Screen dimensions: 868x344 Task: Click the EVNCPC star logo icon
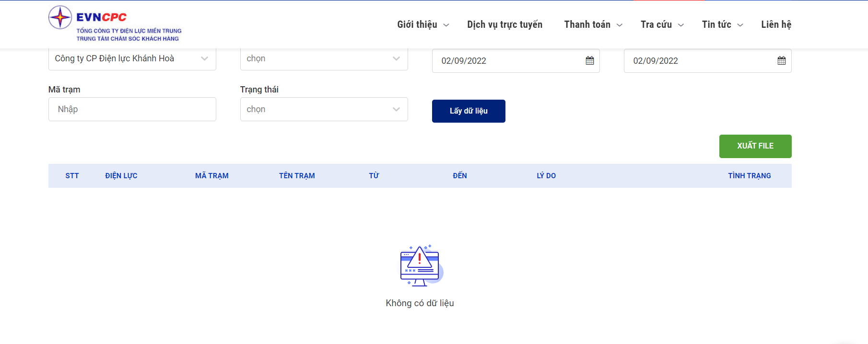click(x=60, y=18)
